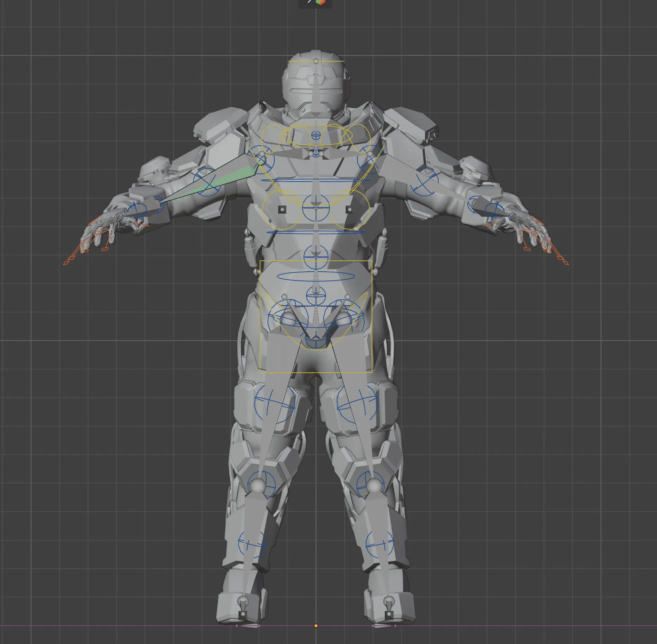Image resolution: width=657 pixels, height=644 pixels.
Task: Select the clavicle bone on the view's right side
Action: [346, 154]
